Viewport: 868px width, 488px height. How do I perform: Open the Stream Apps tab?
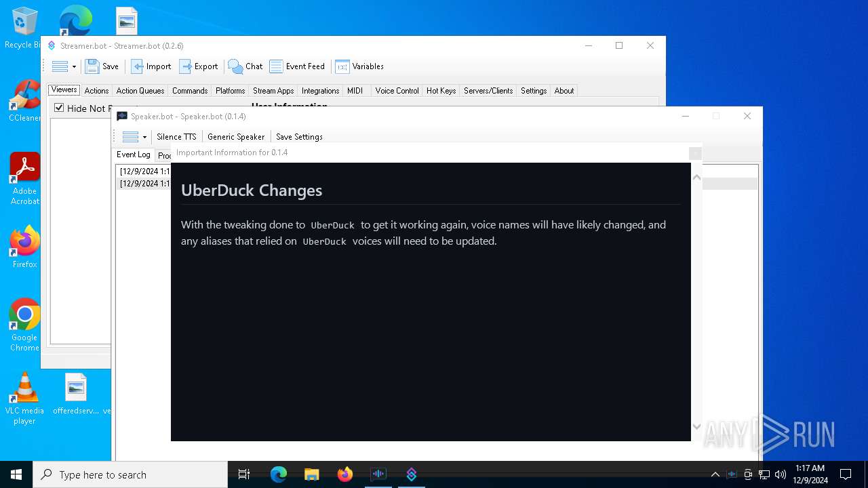click(273, 91)
